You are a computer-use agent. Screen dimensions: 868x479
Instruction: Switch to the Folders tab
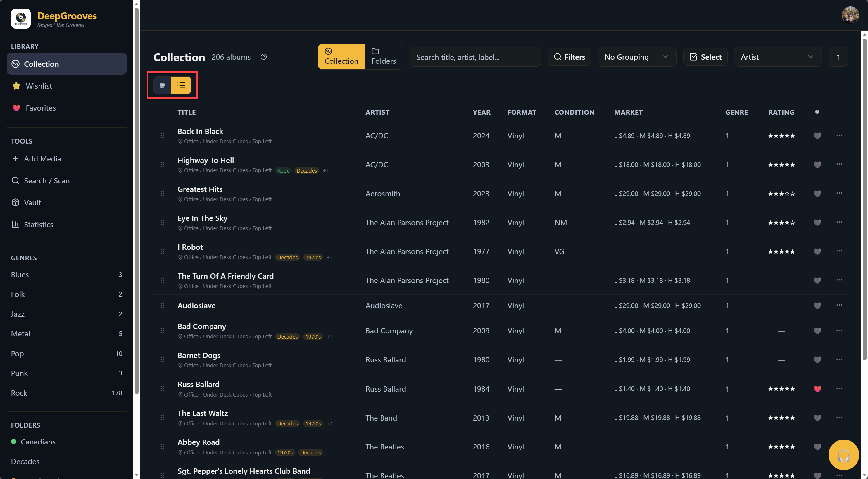[x=384, y=57]
